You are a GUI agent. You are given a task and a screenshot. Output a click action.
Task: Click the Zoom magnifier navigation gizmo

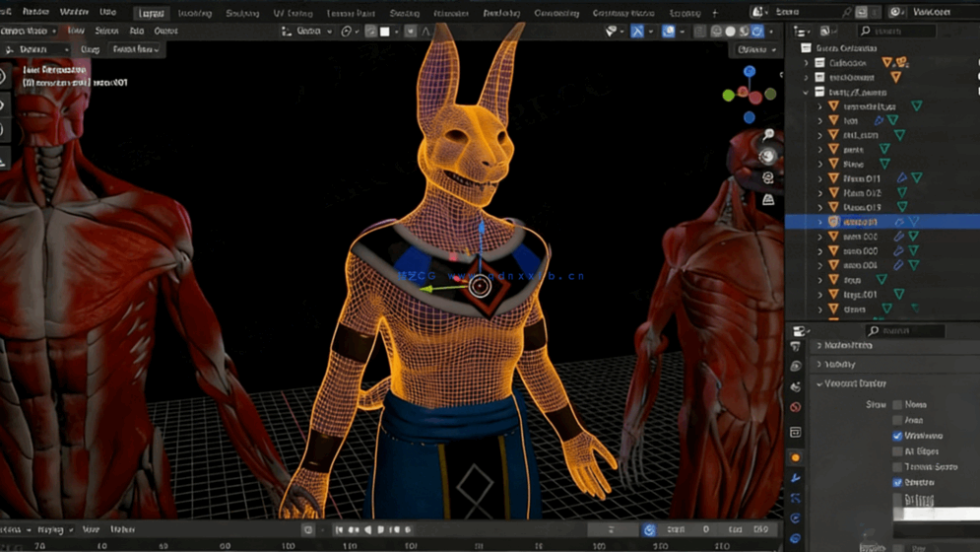tap(768, 134)
